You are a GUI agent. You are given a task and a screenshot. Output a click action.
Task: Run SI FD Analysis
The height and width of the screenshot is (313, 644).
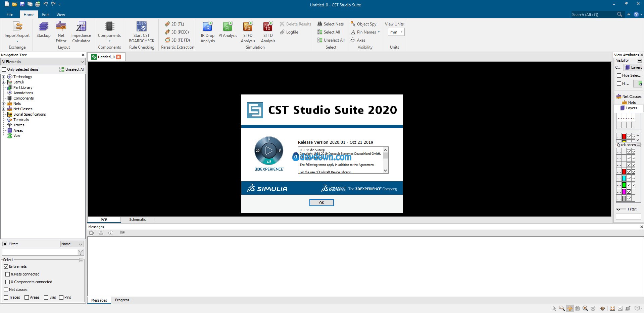click(x=248, y=32)
